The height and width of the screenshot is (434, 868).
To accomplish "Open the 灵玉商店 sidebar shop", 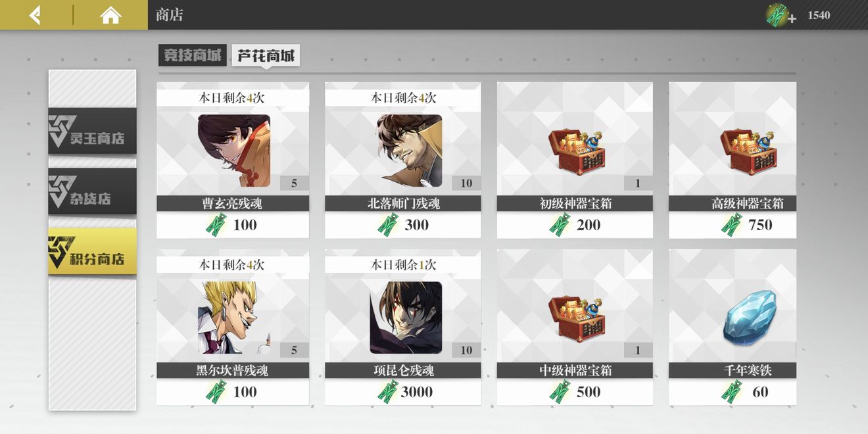I will (92, 131).
